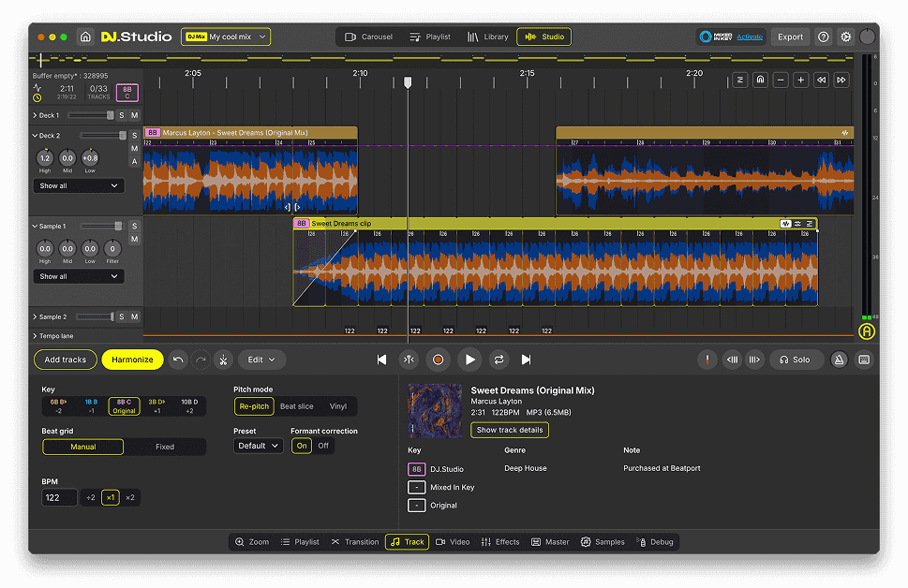Click the Deck 2 High EQ knob
The width and height of the screenshot is (908, 588).
point(45,157)
